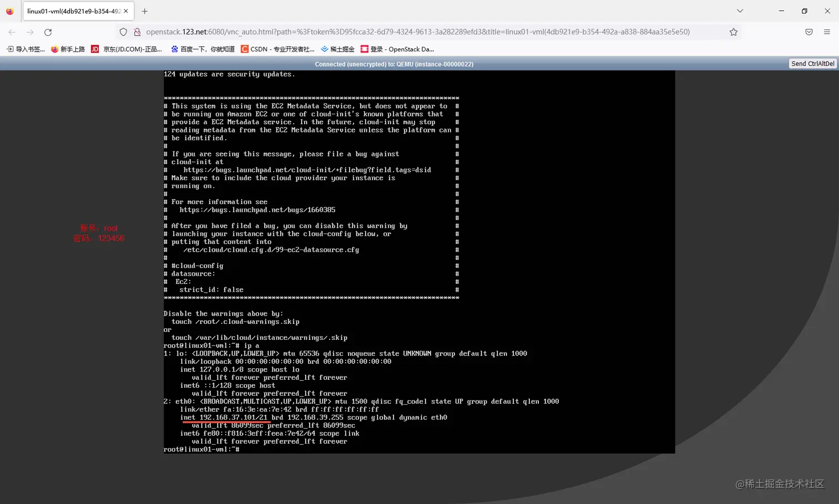
Task: Open the 登录 - OpenStack Dashboard bookmark
Action: click(397, 49)
